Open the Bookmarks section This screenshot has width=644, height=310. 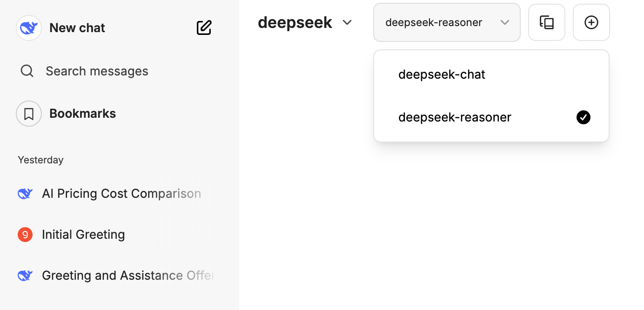point(82,114)
